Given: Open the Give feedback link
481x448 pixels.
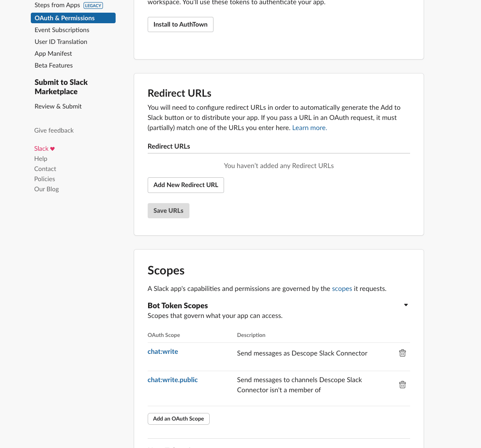Looking at the screenshot, I should 54,130.
